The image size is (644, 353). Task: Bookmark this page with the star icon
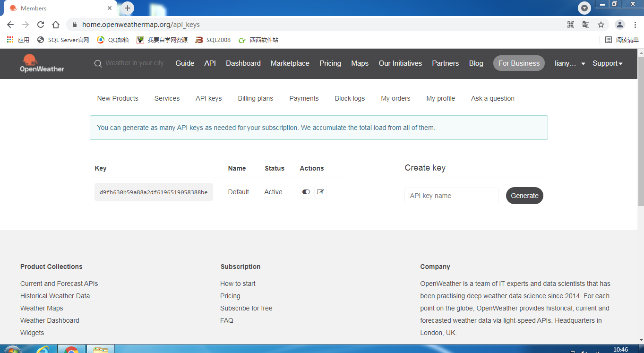601,25
